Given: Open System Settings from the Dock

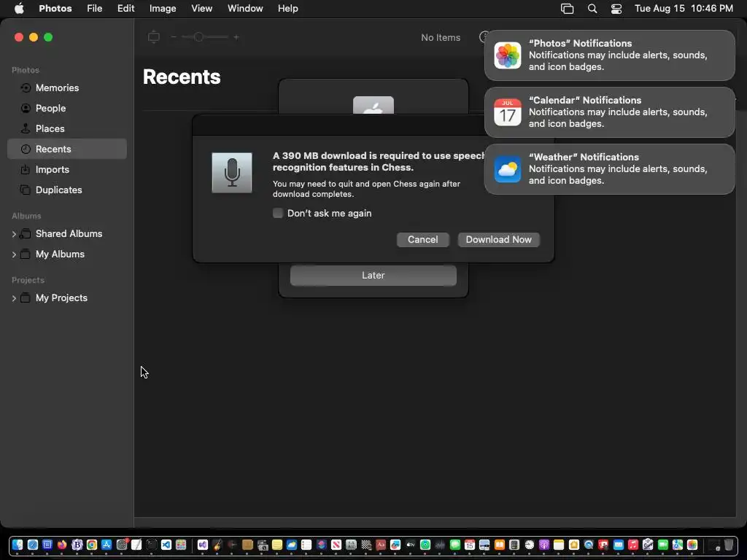Looking at the screenshot, I should click(122, 545).
